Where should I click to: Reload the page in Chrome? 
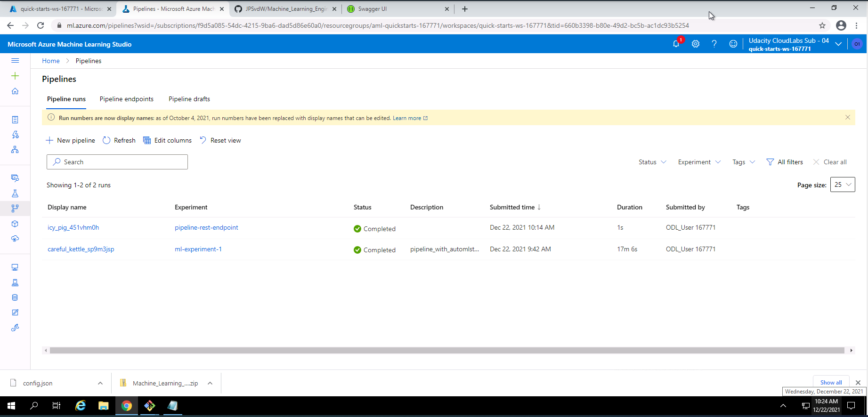click(41, 25)
